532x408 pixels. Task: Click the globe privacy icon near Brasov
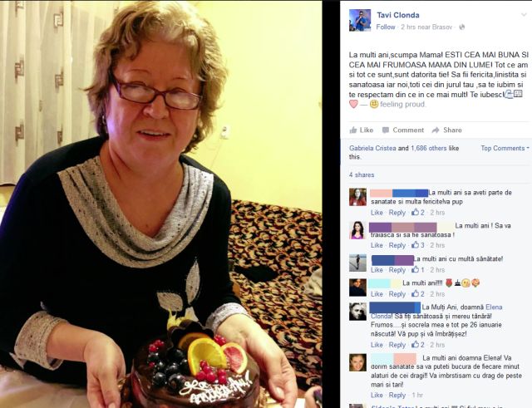point(461,27)
